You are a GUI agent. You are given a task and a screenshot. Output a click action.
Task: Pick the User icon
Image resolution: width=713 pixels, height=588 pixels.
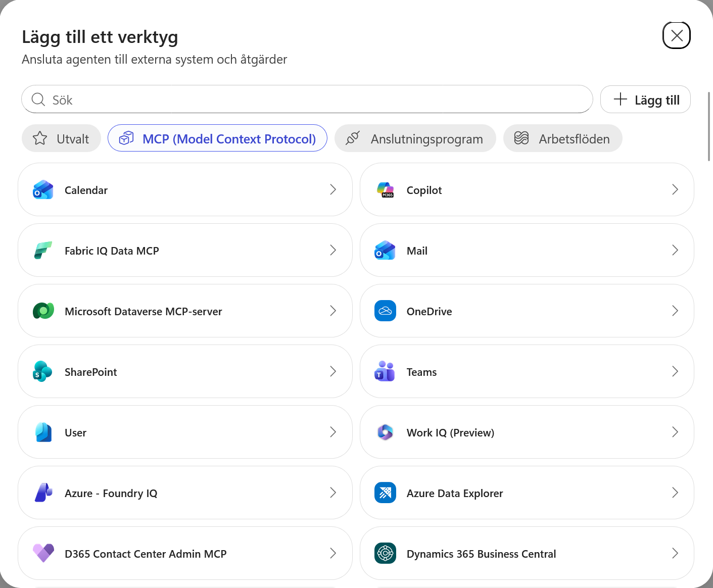[43, 432]
